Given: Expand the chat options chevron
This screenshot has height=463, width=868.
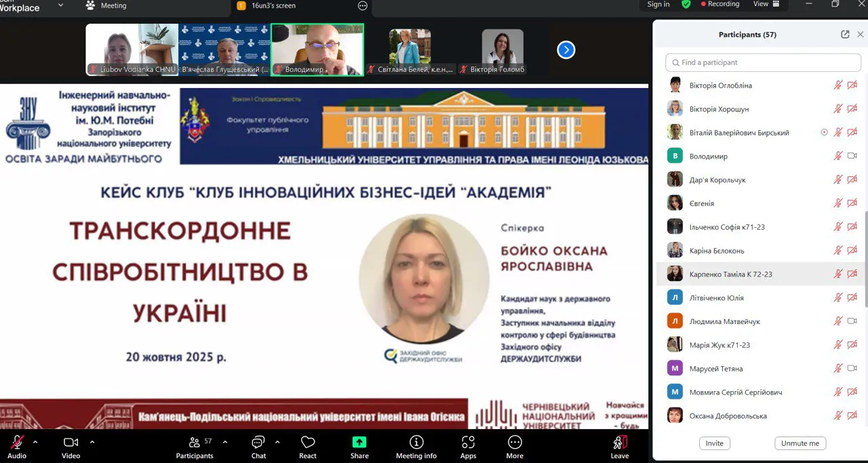Looking at the screenshot, I should [277, 441].
